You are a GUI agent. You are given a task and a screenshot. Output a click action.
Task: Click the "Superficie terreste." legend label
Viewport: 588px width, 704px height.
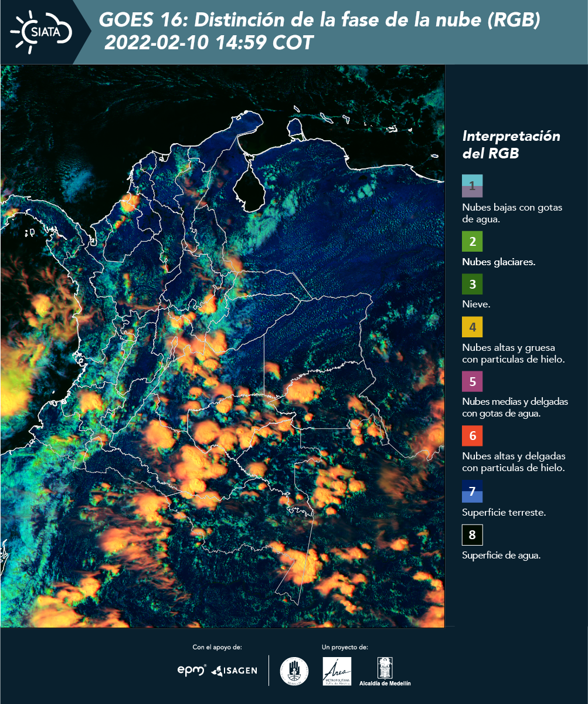pyautogui.click(x=504, y=513)
